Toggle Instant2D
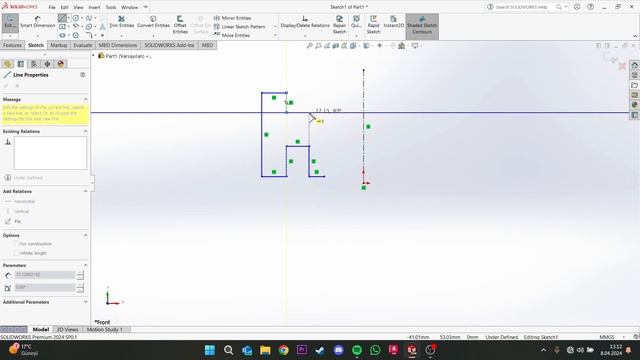640x360 pixels. [x=393, y=22]
